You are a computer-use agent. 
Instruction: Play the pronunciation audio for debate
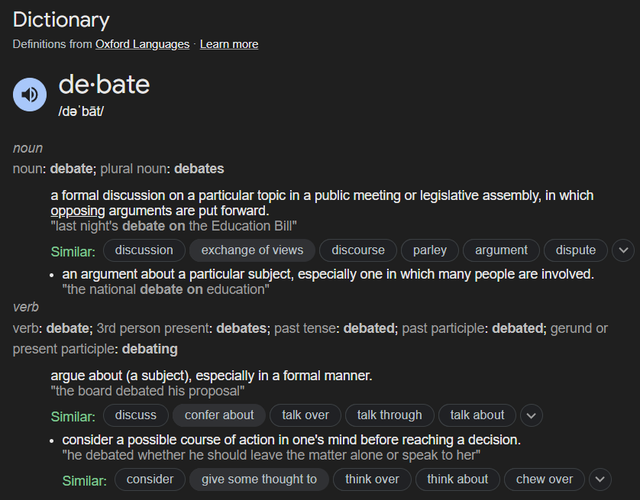pos(30,95)
